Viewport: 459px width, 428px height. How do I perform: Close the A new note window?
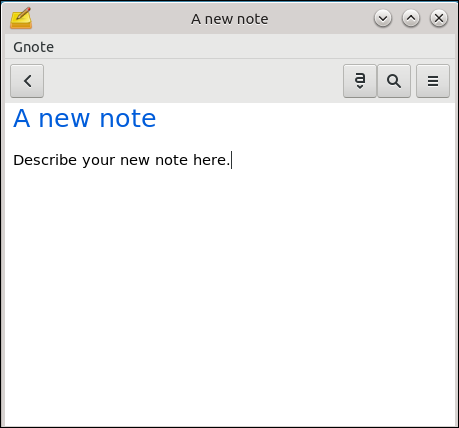pyautogui.click(x=439, y=18)
